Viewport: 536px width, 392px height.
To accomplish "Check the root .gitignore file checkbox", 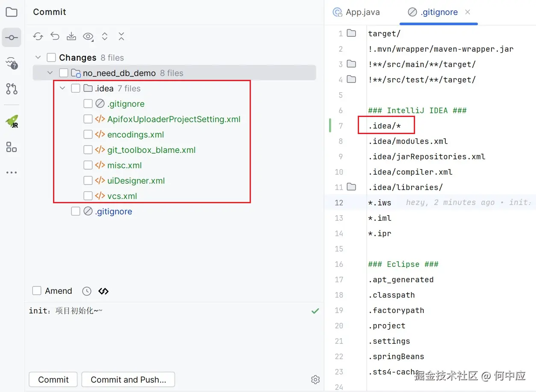I will (x=76, y=211).
